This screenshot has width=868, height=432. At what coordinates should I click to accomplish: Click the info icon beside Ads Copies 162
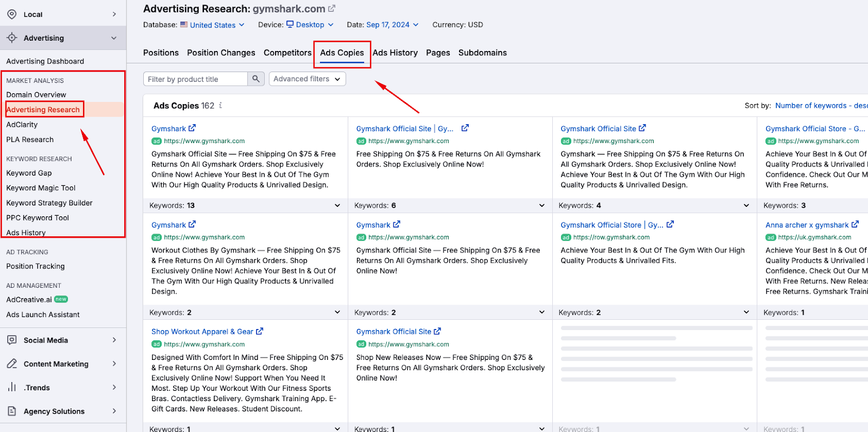point(220,105)
